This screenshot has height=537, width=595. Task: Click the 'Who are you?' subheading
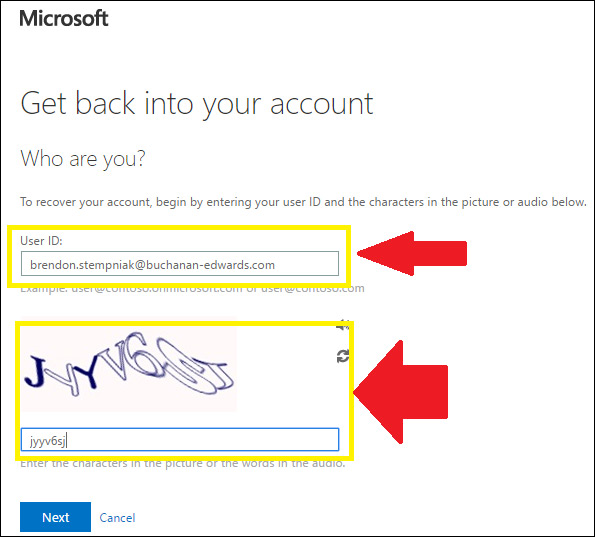pyautogui.click(x=83, y=159)
